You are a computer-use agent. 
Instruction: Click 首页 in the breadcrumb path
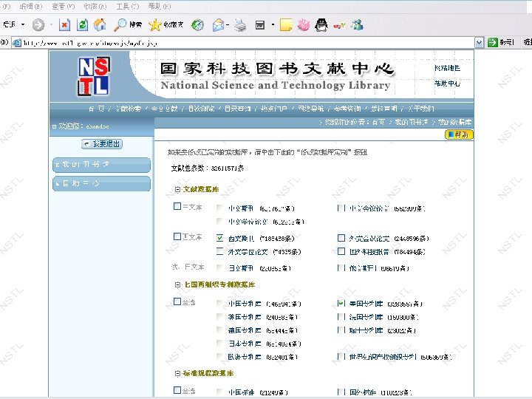[378, 122]
